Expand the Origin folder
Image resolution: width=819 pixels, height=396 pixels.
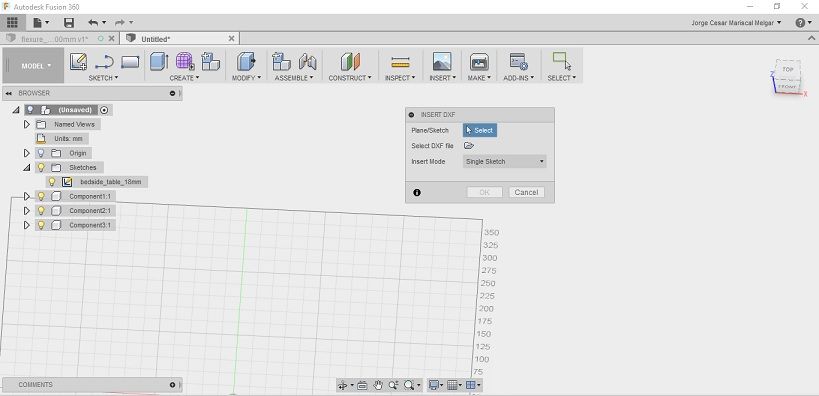pyautogui.click(x=27, y=153)
